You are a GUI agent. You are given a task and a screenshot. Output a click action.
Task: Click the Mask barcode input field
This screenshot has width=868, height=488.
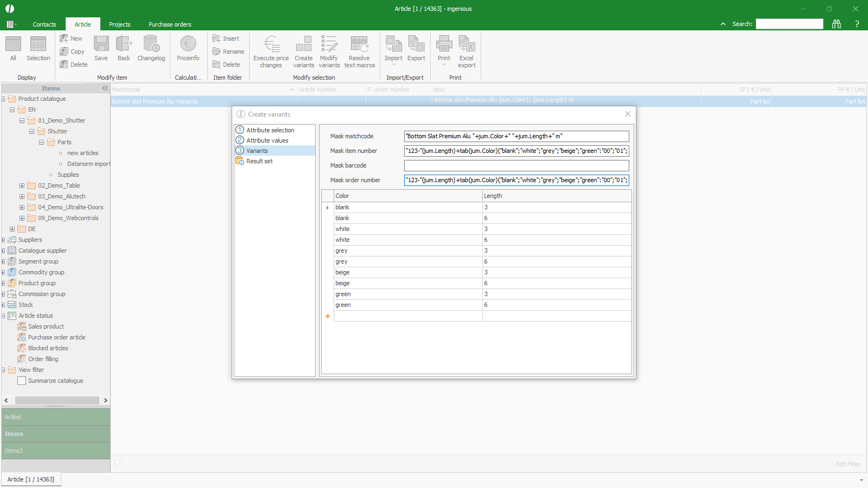tap(516, 165)
